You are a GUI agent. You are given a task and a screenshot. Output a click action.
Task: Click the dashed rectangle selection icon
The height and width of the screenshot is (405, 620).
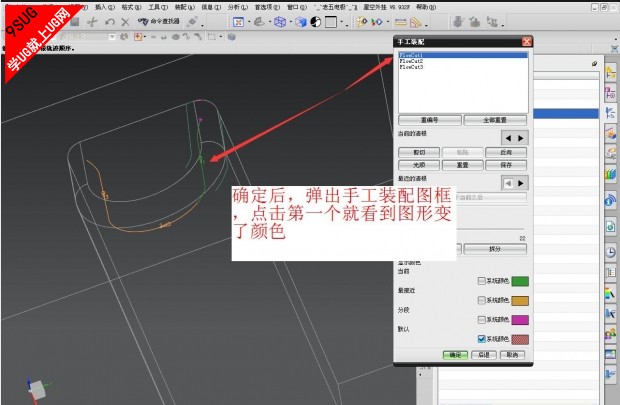212,37
